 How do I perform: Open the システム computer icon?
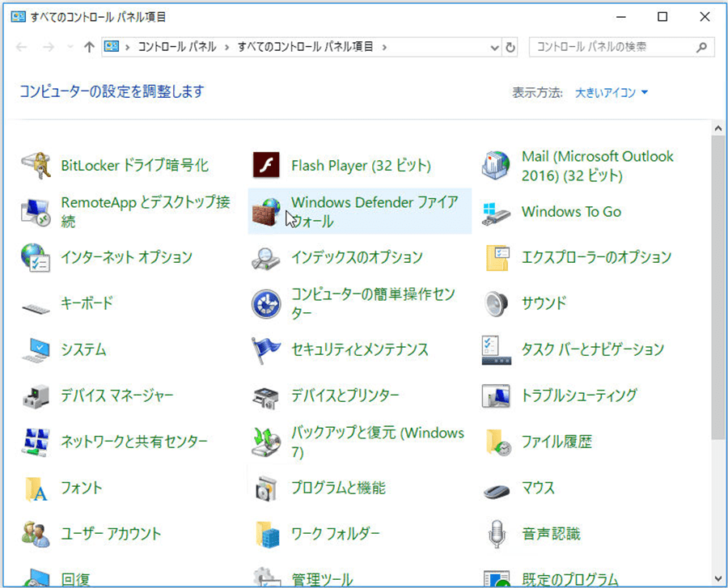pos(36,350)
